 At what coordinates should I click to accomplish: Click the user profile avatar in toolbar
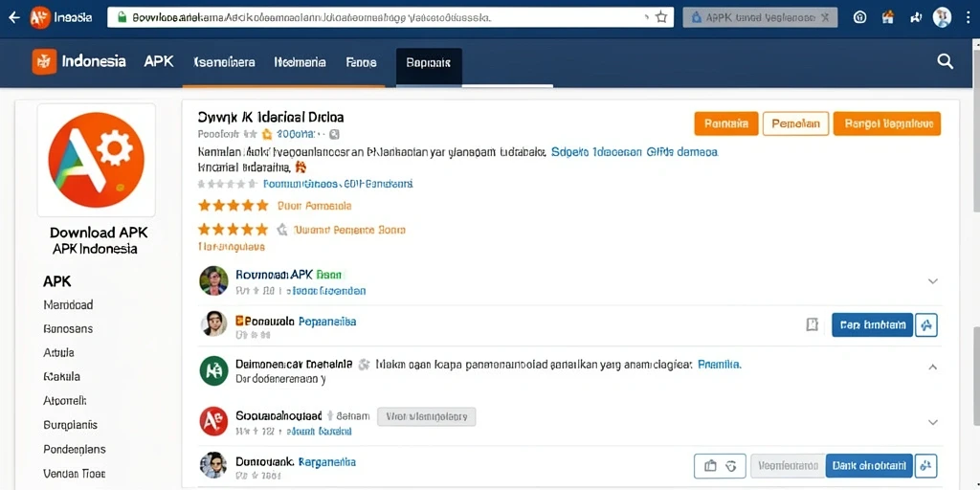[x=942, y=17]
